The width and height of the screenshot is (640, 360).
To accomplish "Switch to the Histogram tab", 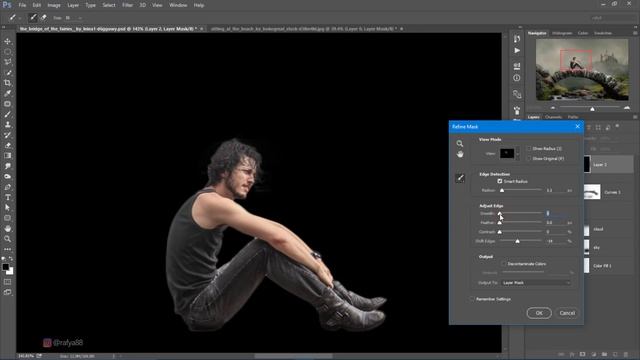I will point(562,33).
